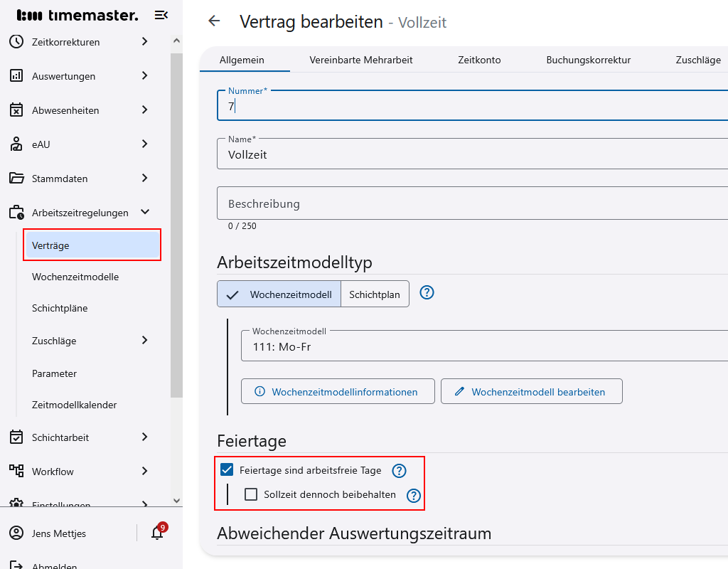Collapse the sidebar with the hamburger icon
This screenshot has height=569, width=728.
click(x=162, y=14)
